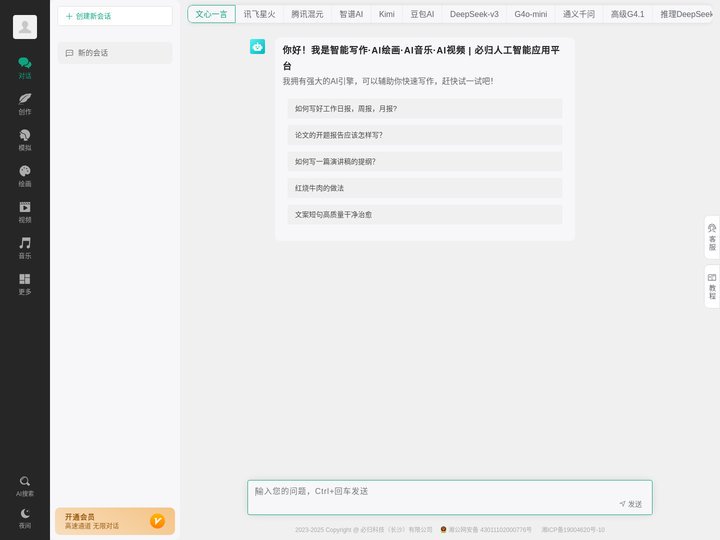The image size is (720, 540).
Task: Open the 客服 customer service side button
Action: pos(712,237)
